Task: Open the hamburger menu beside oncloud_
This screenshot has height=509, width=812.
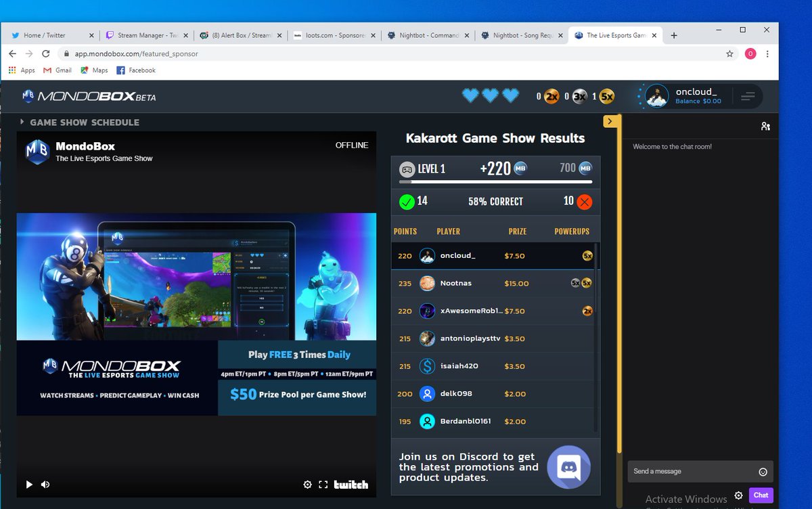Action: pyautogui.click(x=748, y=97)
